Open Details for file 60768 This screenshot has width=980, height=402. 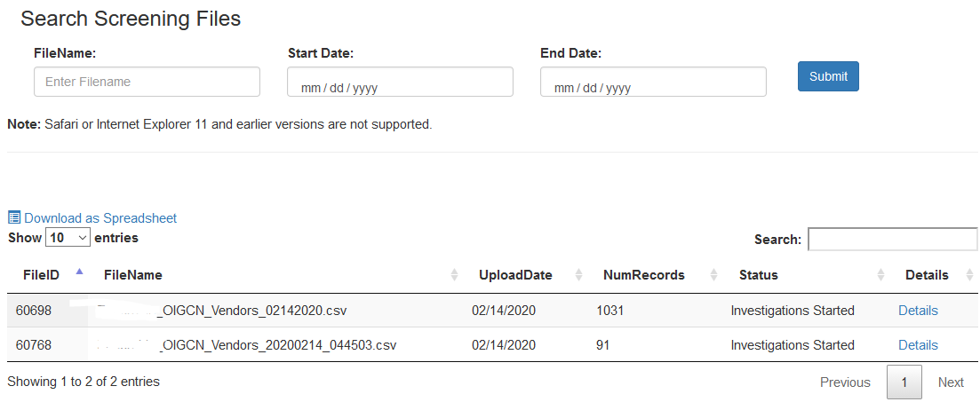pos(918,345)
